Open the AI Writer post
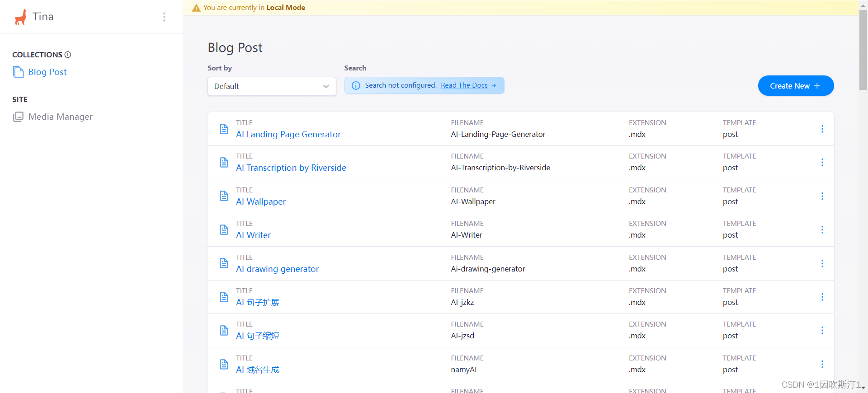Image resolution: width=868 pixels, height=393 pixels. [x=253, y=235]
